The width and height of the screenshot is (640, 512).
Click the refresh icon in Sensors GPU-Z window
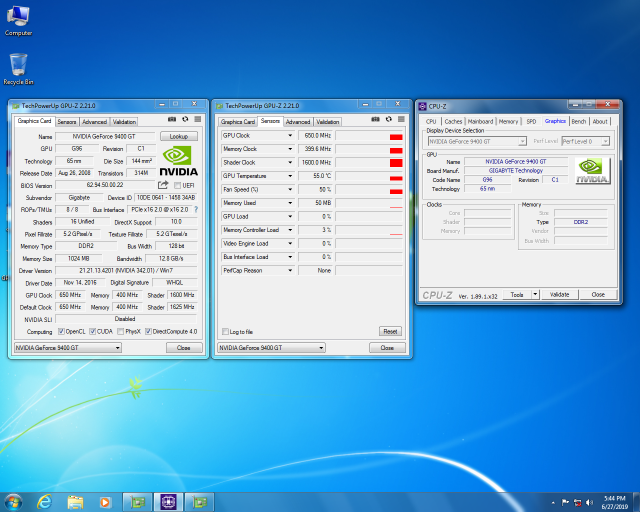(x=389, y=119)
